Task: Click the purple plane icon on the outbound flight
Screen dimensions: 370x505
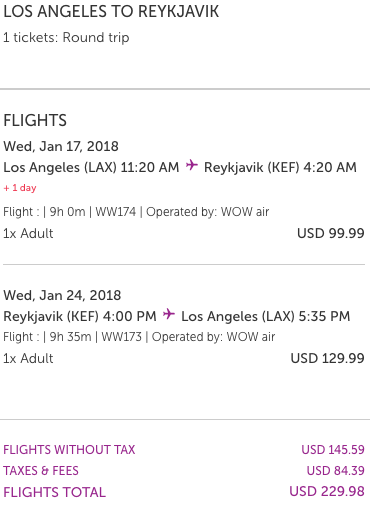Action: pyautogui.click(x=192, y=165)
